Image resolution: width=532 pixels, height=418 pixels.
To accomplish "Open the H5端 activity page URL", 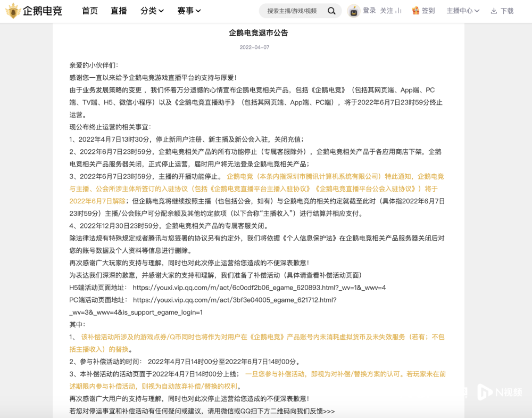I will [259, 288].
